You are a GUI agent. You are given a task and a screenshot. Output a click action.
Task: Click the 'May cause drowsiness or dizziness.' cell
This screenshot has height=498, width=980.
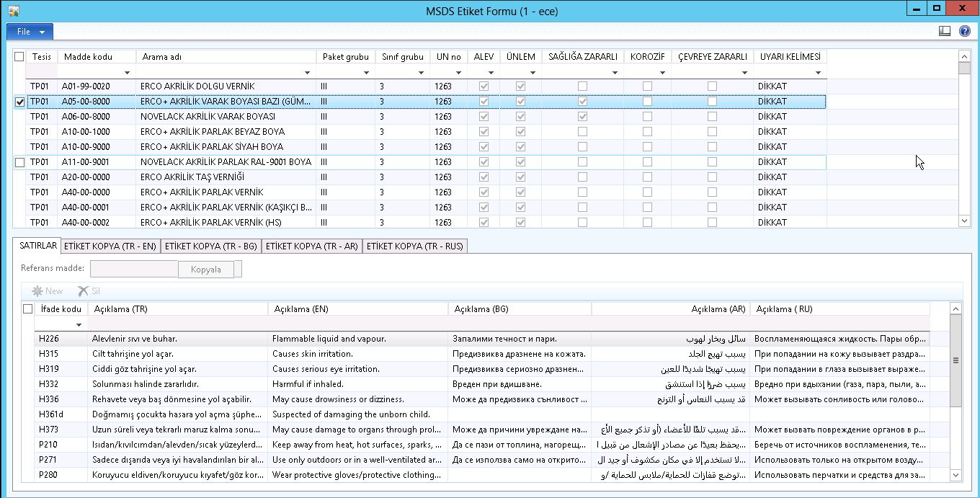coord(357,399)
